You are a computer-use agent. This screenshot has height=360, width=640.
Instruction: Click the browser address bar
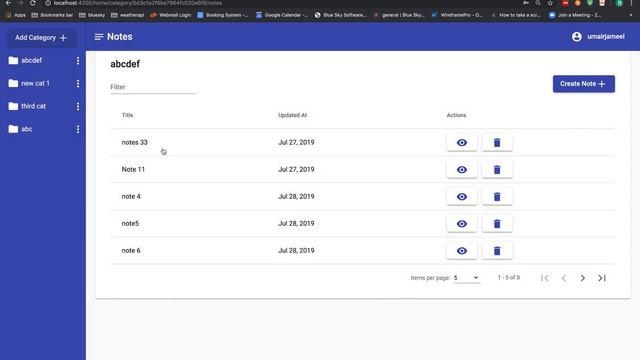tap(282, 3)
